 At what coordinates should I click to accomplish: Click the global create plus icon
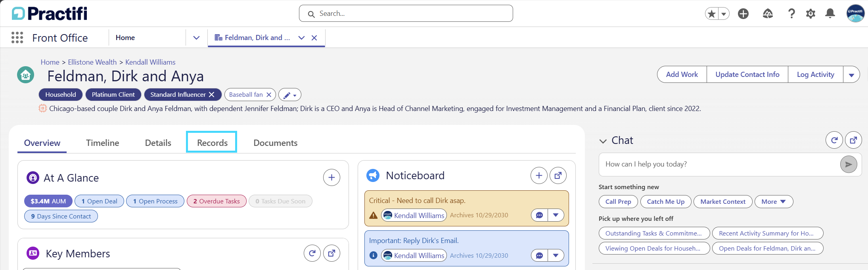tap(743, 14)
